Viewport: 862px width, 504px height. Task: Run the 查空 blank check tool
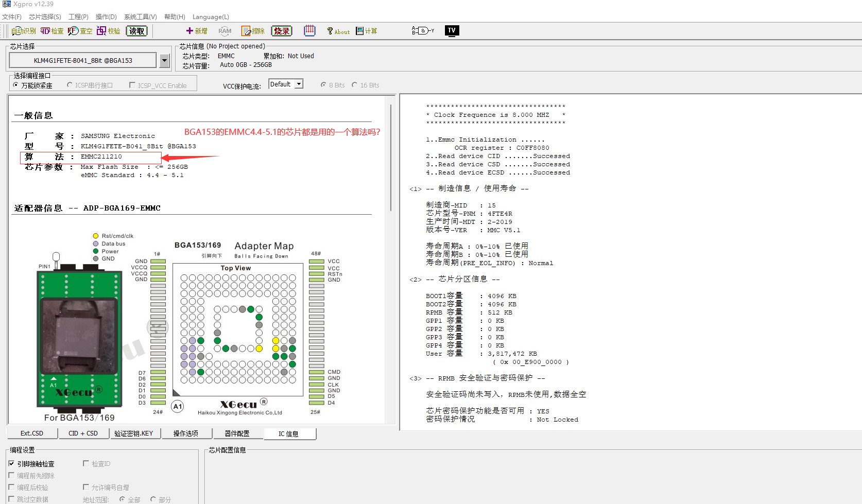point(80,31)
